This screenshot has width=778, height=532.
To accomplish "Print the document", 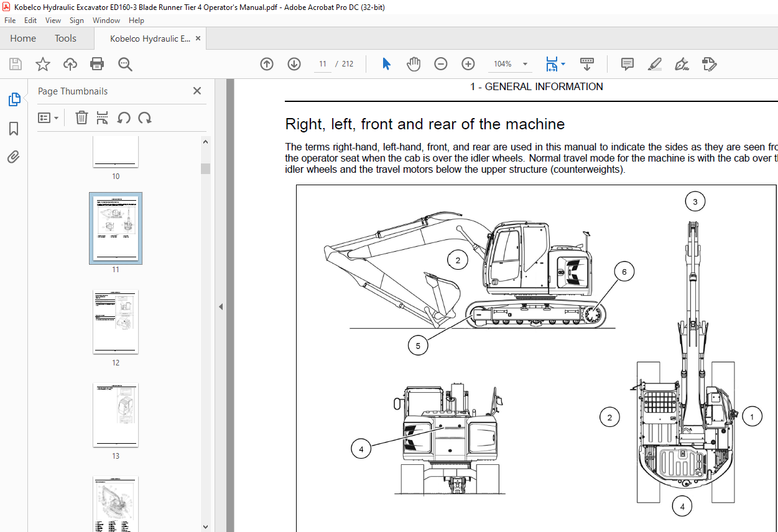I will 97,64.
